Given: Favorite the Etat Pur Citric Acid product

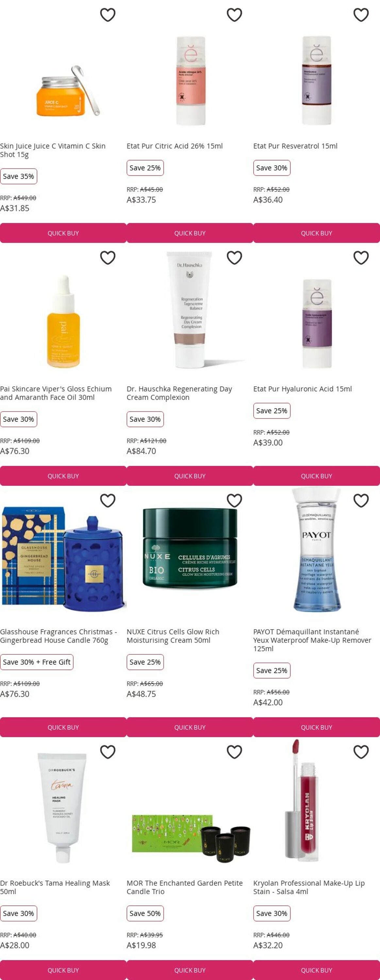Looking at the screenshot, I should pyautogui.click(x=234, y=15).
